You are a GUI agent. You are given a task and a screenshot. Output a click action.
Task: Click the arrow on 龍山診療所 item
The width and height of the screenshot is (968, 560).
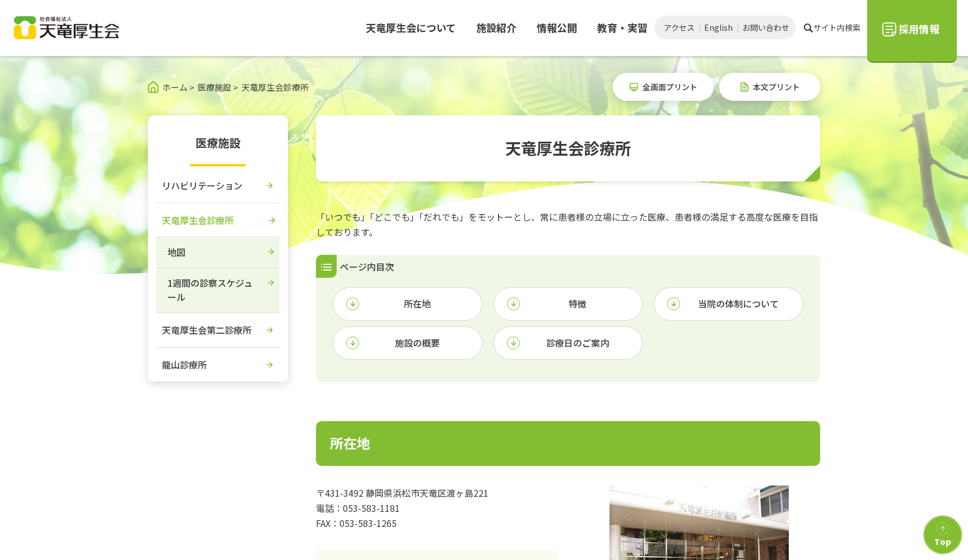coord(269,365)
